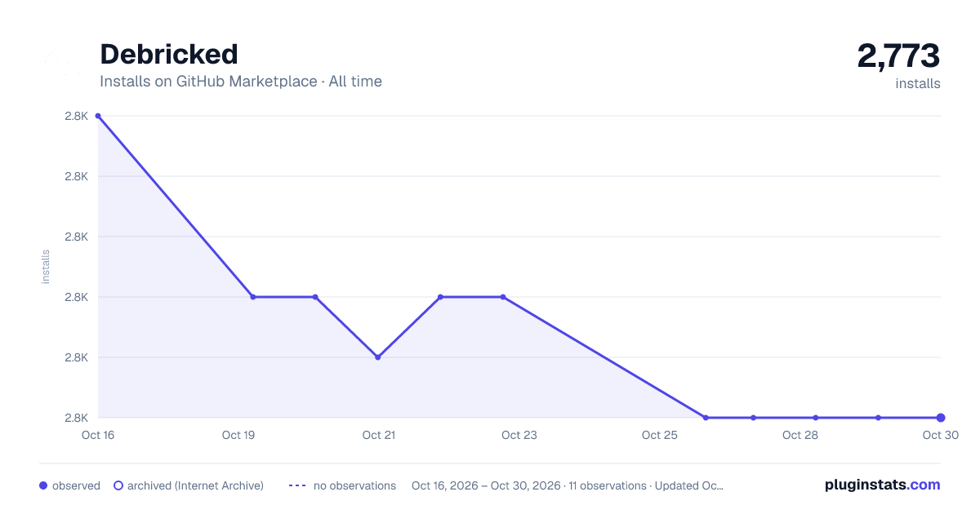The image size is (980, 514).
Task: Select the 2,773 installs total
Action: [x=898, y=55]
